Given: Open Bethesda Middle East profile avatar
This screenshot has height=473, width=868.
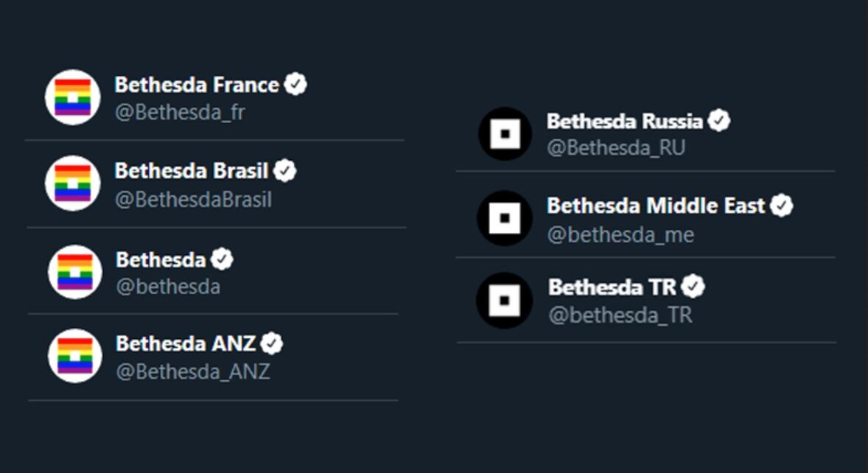Looking at the screenshot, I should pos(505,218).
